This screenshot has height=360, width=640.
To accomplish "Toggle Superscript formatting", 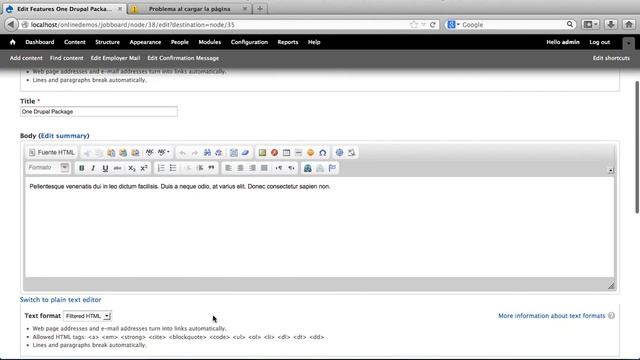I will (x=144, y=168).
